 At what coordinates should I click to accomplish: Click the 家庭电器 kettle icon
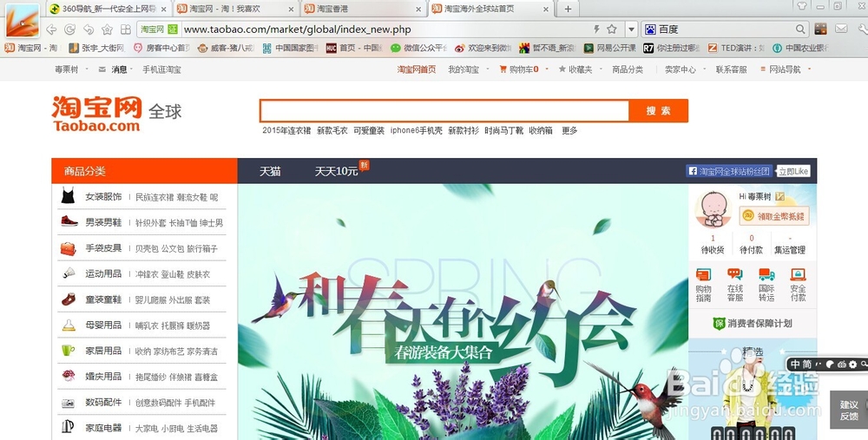pos(68,427)
